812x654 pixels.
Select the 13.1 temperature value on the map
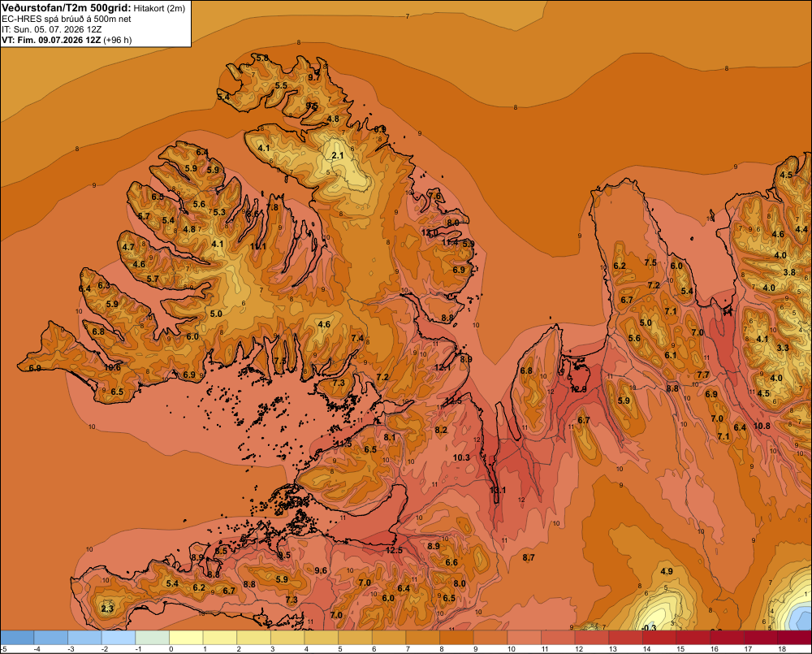498,490
